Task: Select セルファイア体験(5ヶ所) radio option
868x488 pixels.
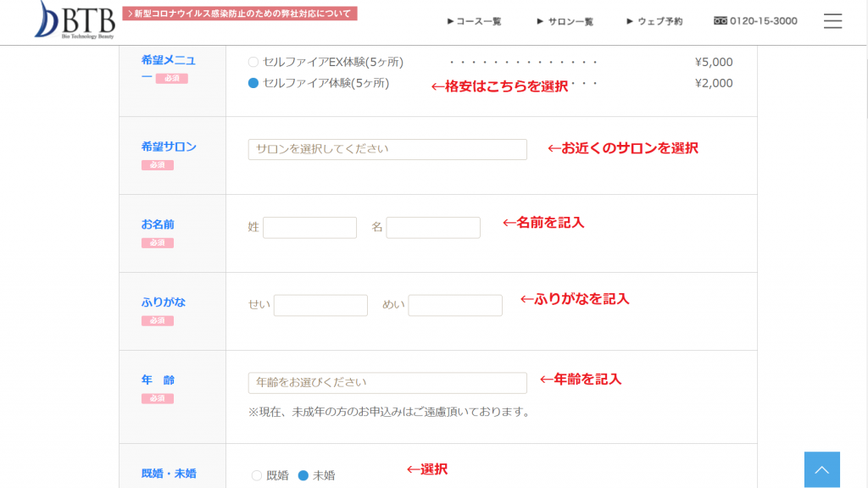Action: [253, 83]
